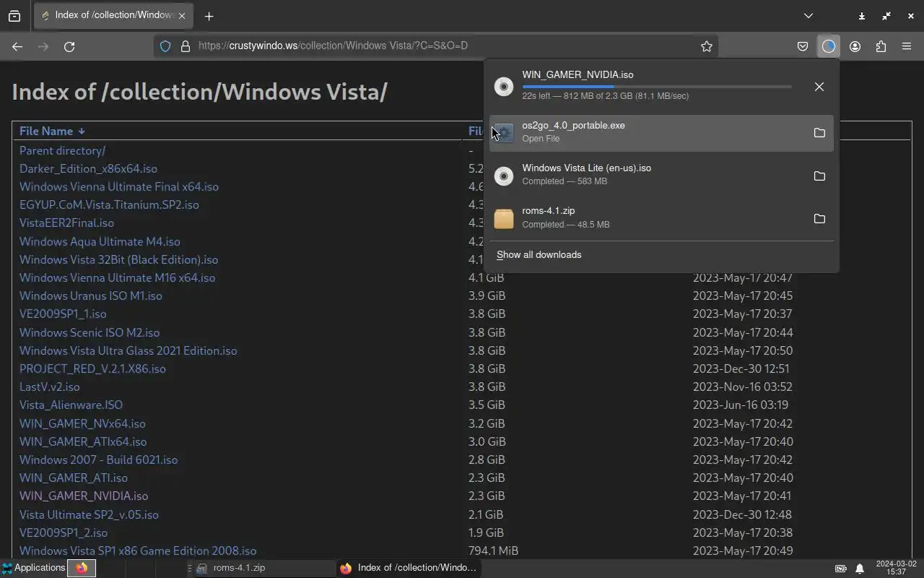The image size is (924, 578).
Task: Download WIN_GAMER_ATI.iso from the listing
Action: [x=74, y=478]
